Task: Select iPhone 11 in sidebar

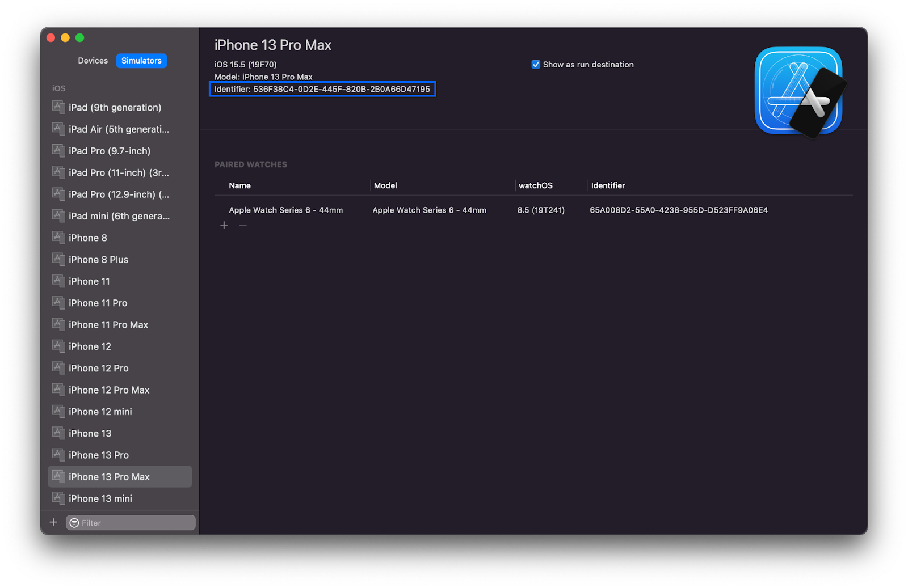Action: point(120,281)
